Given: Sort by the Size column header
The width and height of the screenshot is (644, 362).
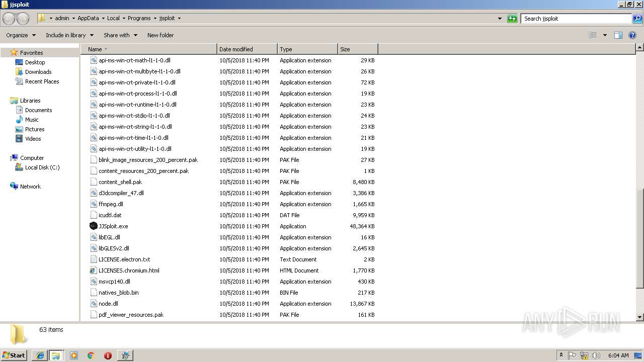Looking at the screenshot, I should pos(358,49).
